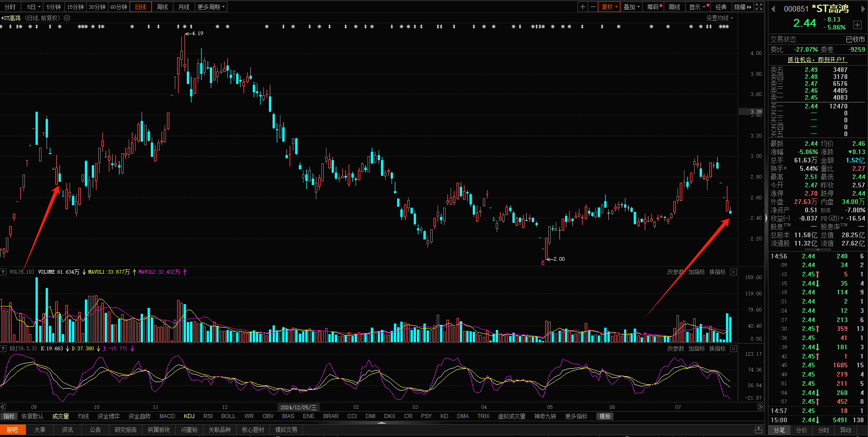The image size is (868, 437).
Task: Shift timeline right with double-chevron icon
Action: click(761, 407)
